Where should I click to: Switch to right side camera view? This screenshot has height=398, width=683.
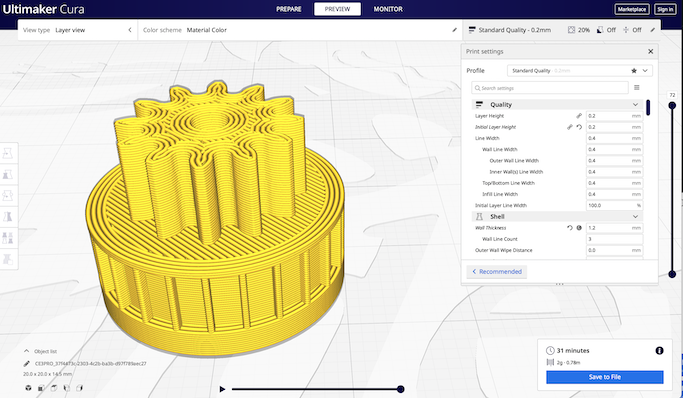click(x=79, y=388)
